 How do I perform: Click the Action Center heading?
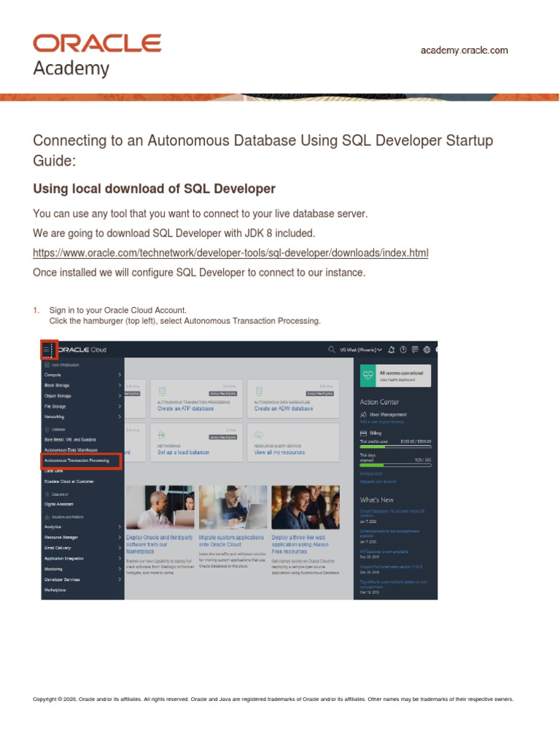pyautogui.click(x=379, y=402)
